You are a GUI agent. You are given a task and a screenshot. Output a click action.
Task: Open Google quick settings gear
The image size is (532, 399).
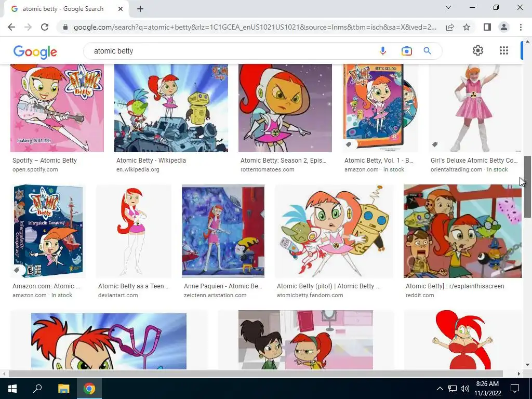point(478,50)
